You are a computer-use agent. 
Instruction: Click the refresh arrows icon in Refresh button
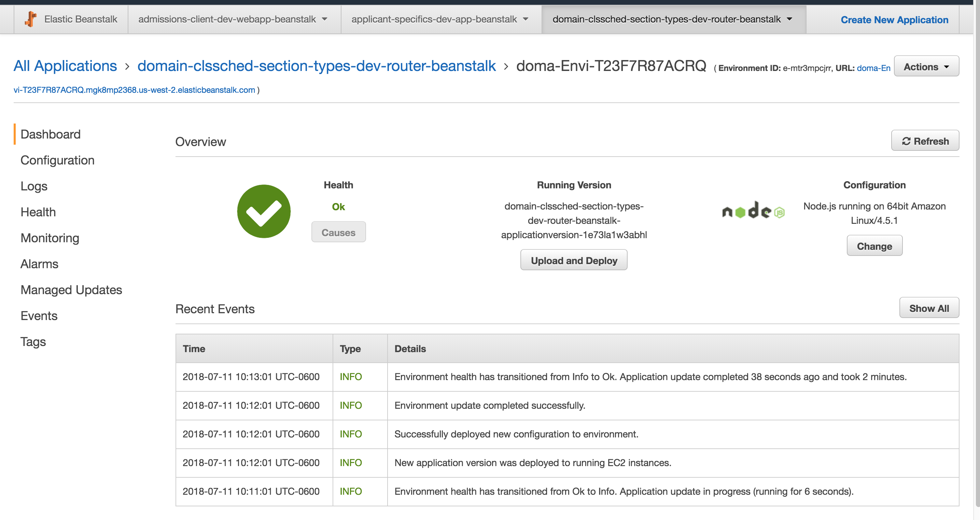(x=906, y=141)
